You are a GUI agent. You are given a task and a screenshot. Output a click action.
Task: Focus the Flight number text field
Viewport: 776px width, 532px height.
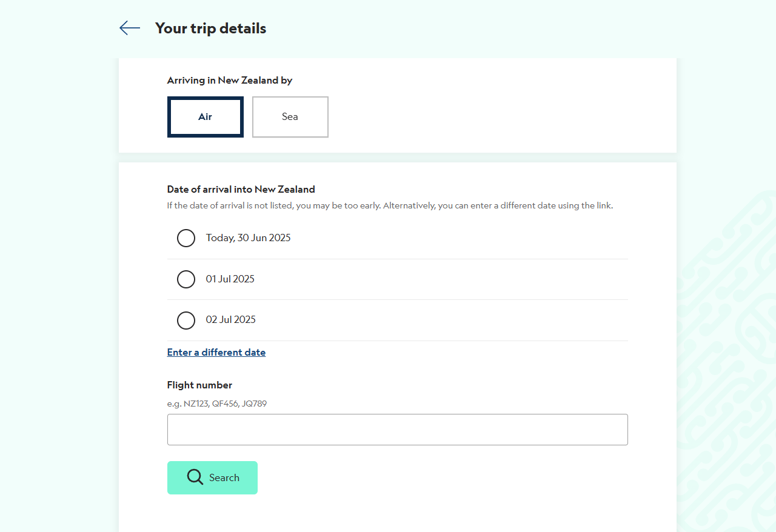click(x=398, y=430)
